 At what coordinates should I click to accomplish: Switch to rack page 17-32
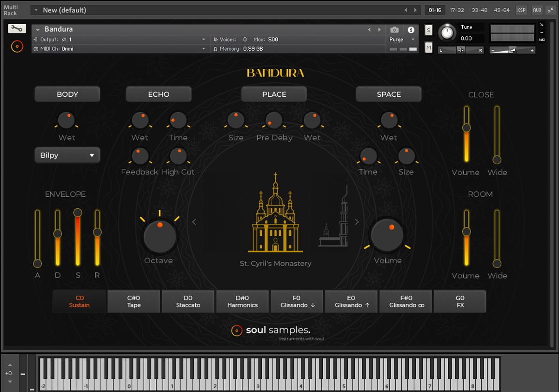[x=457, y=10]
